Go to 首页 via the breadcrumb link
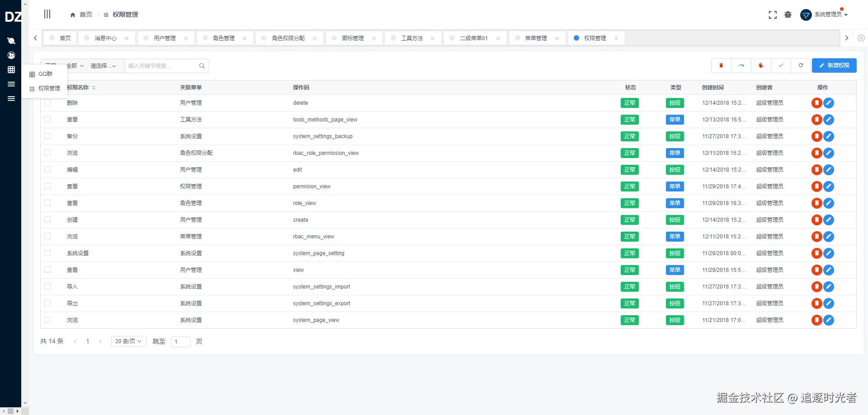This screenshot has width=868, height=415. click(85, 15)
